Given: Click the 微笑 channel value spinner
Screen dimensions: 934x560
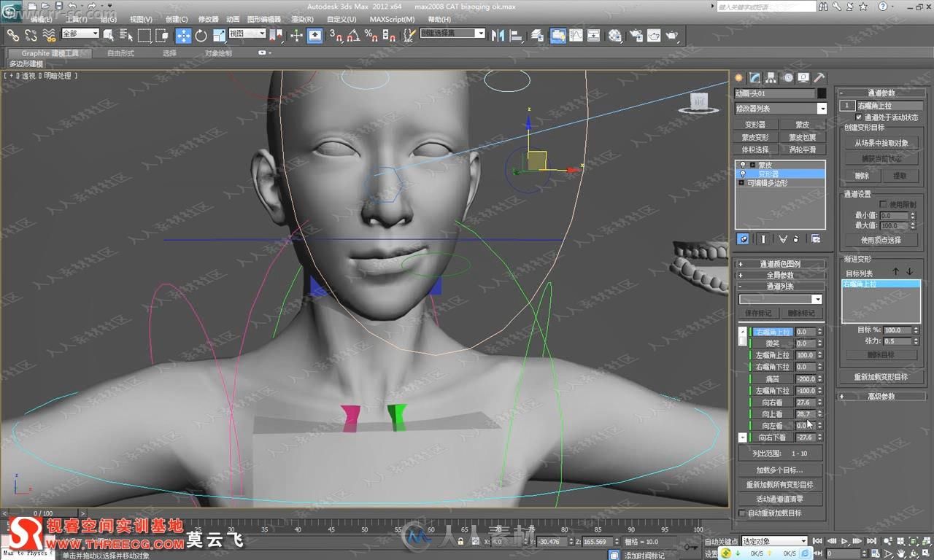Looking at the screenshot, I should pos(819,343).
